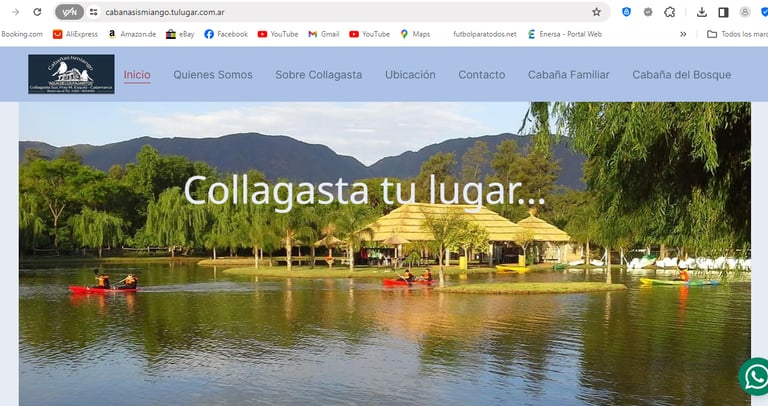
Task: Open the Cabaña del Bosque link
Action: [x=681, y=75]
